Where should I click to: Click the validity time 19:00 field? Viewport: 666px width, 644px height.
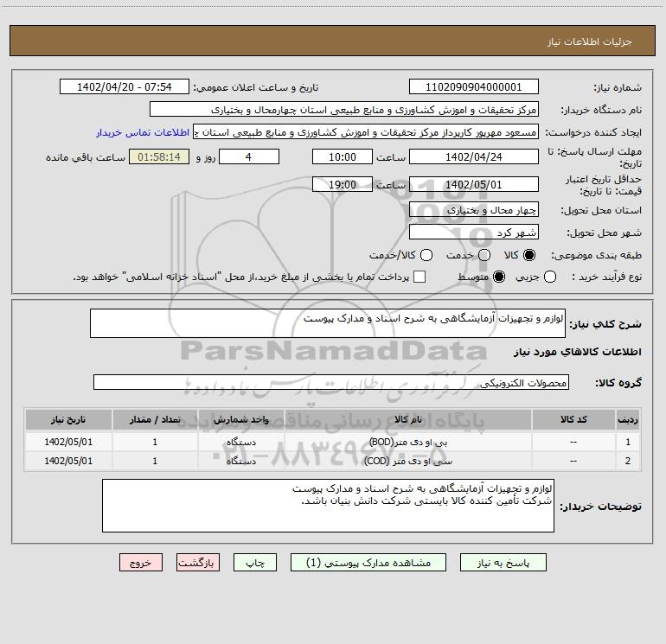coord(343,184)
